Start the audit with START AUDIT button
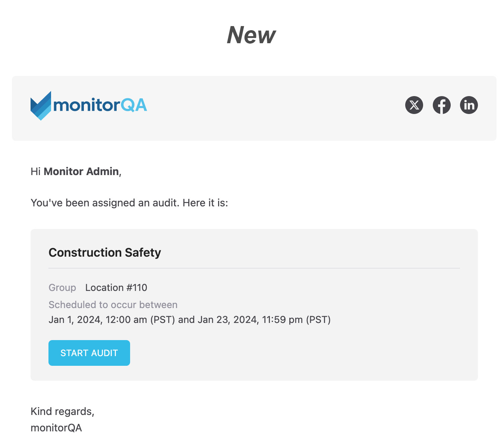Image resolution: width=504 pixels, height=447 pixels. click(x=89, y=353)
